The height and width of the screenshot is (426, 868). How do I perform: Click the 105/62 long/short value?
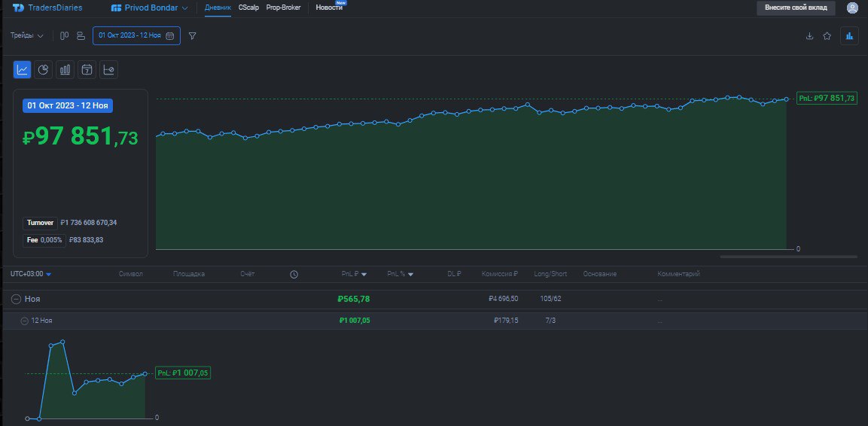(550, 299)
